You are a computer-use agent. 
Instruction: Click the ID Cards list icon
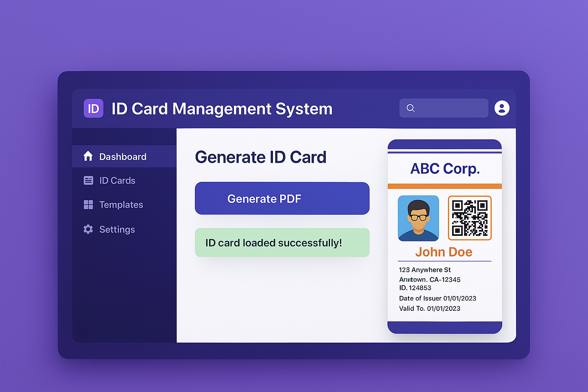click(88, 180)
